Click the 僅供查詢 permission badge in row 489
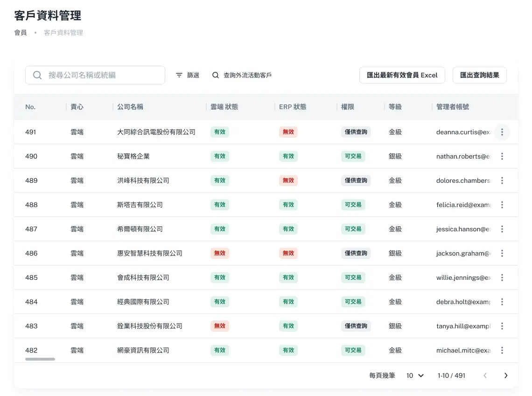532x396 pixels. pyautogui.click(x=356, y=181)
